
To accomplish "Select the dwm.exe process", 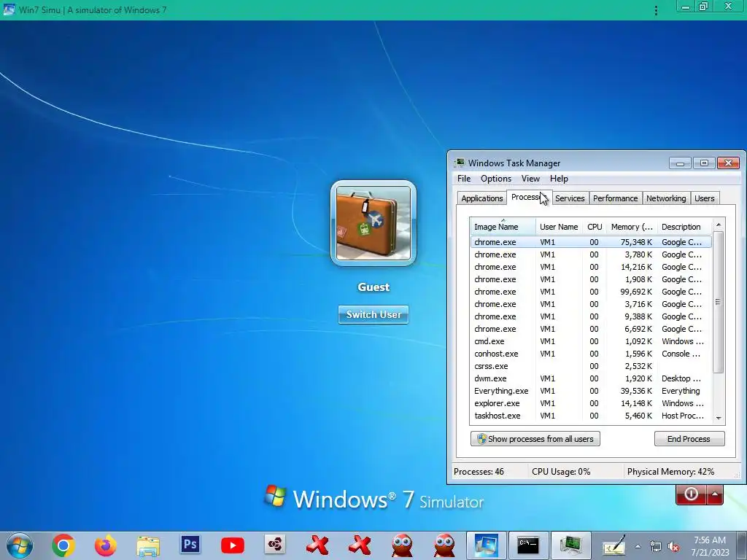I will coord(591,378).
